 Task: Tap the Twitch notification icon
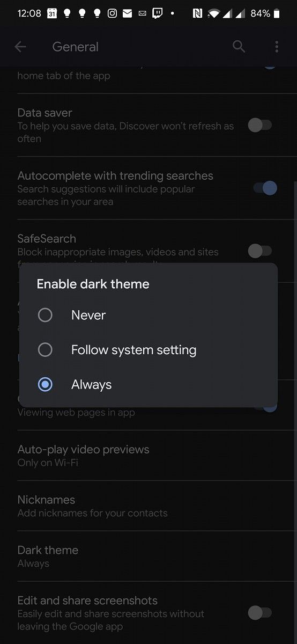tap(157, 13)
